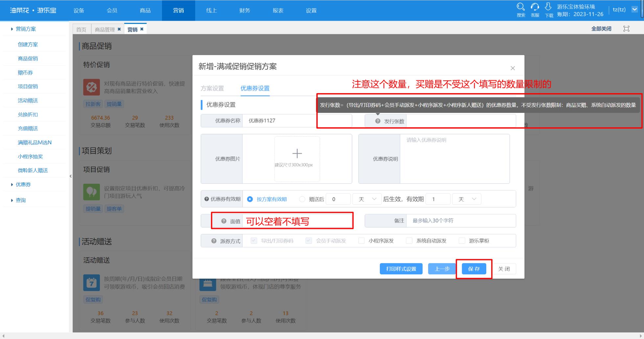Click the 项目促销 green balloon icon
The image size is (644, 339).
pos(91,192)
